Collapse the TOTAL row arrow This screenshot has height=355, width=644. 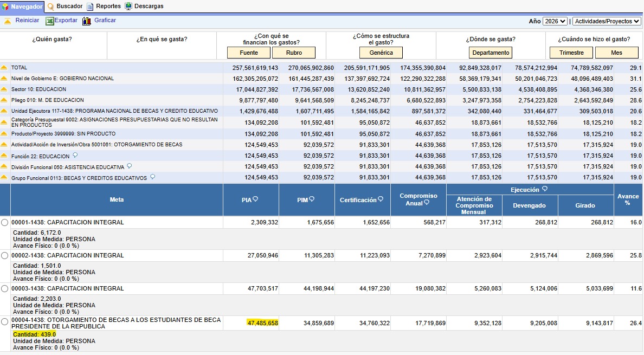coord(4,68)
